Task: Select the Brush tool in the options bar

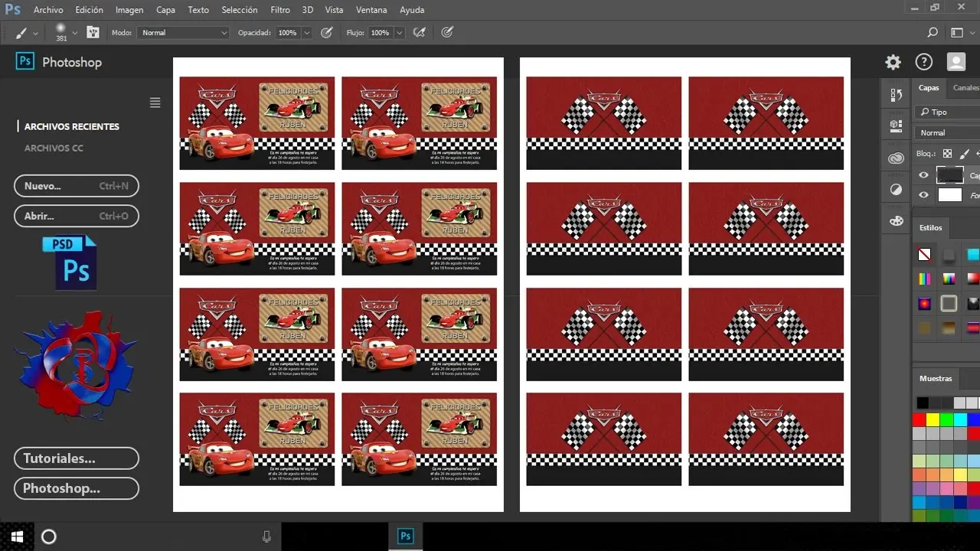Action: (x=21, y=32)
